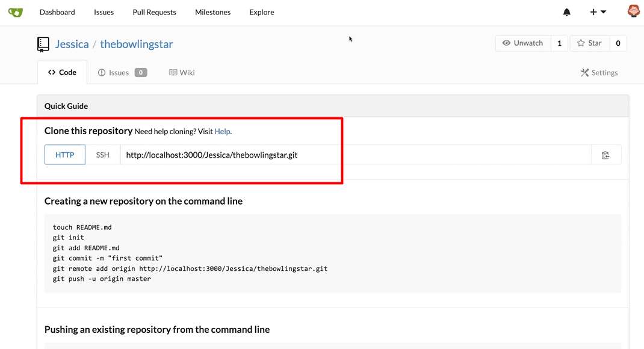Click the Gogs logo icon

[16, 12]
